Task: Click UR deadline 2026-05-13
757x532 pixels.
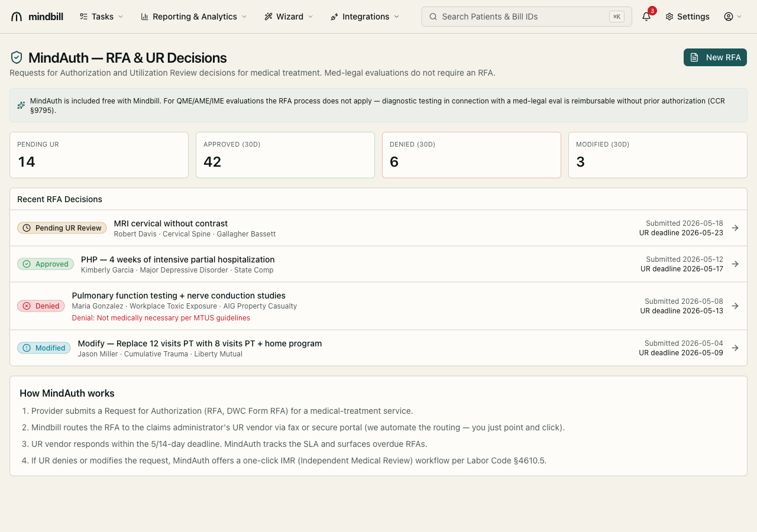Action: pos(682,311)
